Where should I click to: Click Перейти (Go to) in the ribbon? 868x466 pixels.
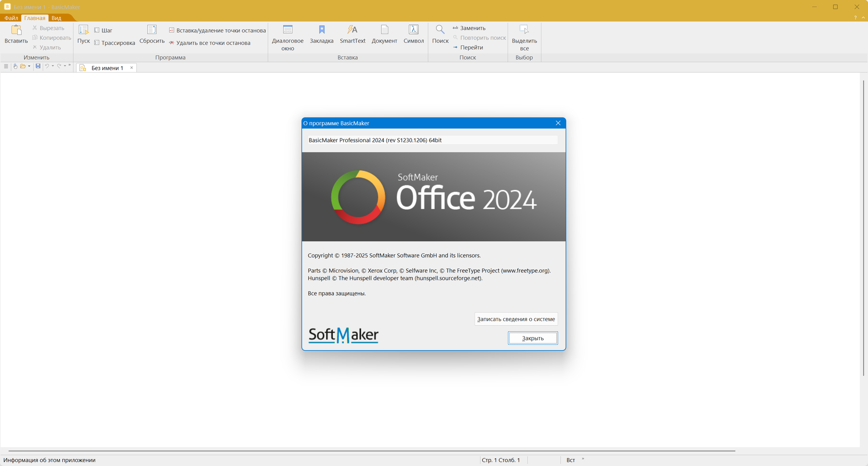468,48
